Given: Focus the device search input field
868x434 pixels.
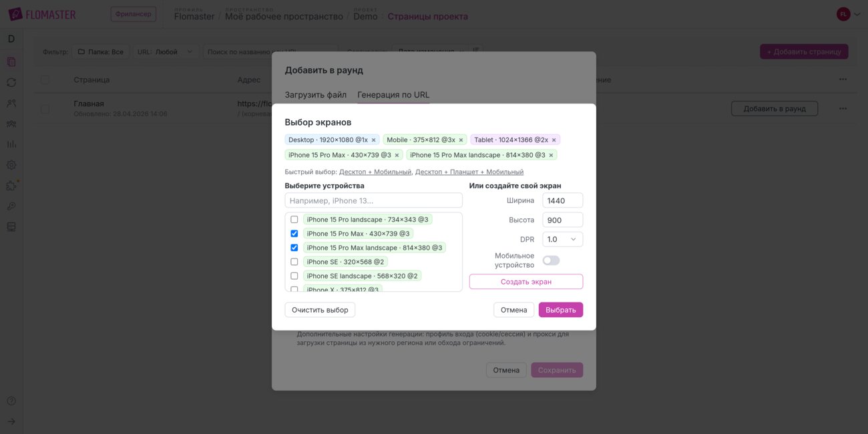Looking at the screenshot, I should pyautogui.click(x=374, y=200).
